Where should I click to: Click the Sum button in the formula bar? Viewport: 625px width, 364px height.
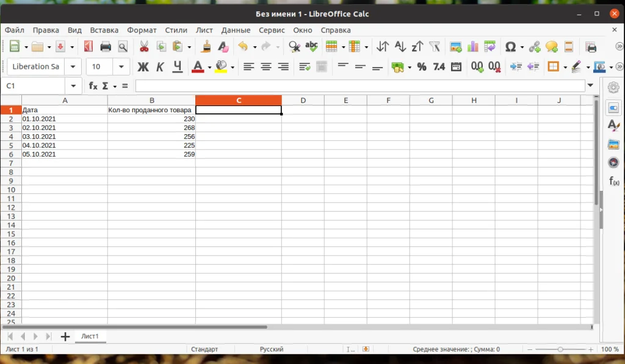106,86
